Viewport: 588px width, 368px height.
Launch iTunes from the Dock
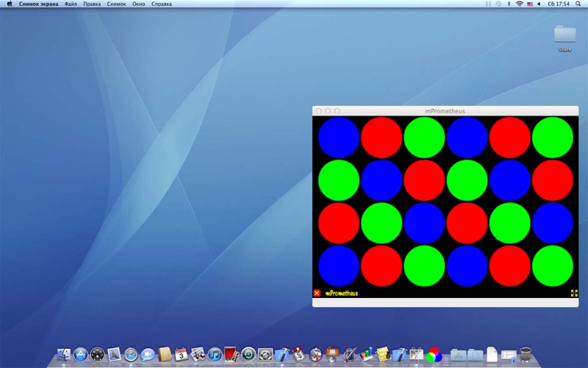(x=215, y=354)
